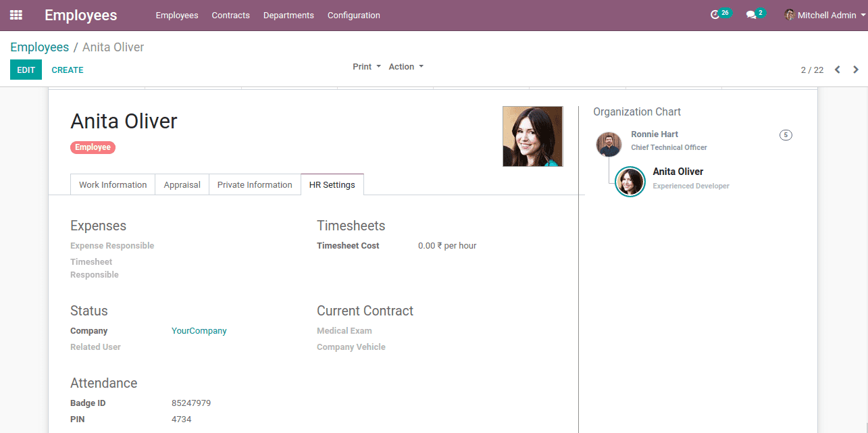
Task: Select the HR Settings tab
Action: (x=332, y=185)
